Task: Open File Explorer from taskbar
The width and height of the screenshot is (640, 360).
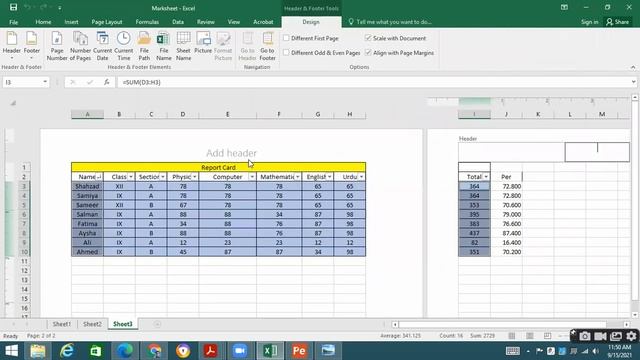Action: pos(38,351)
